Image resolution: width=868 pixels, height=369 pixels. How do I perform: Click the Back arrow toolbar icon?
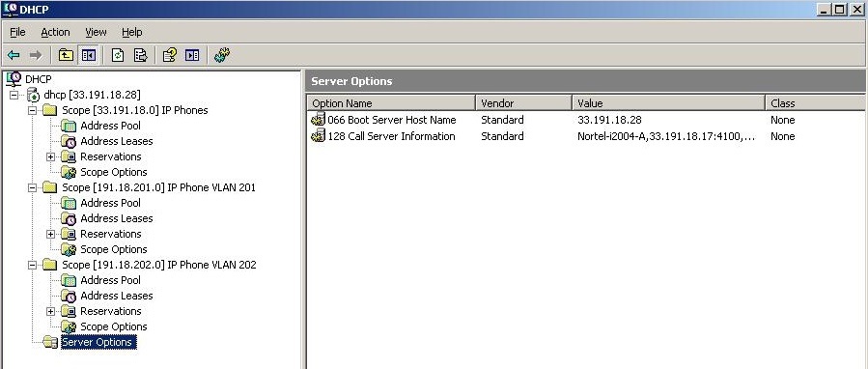tap(14, 55)
